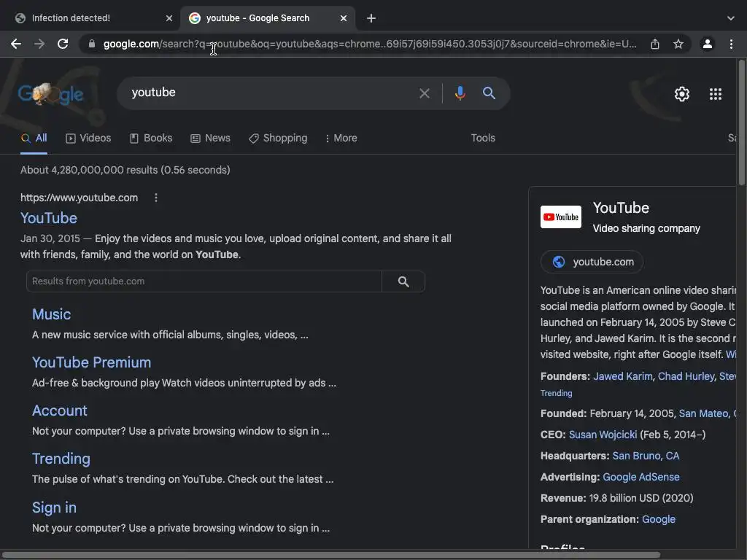The image size is (747, 560).
Task: Switch to News results
Action: point(210,139)
